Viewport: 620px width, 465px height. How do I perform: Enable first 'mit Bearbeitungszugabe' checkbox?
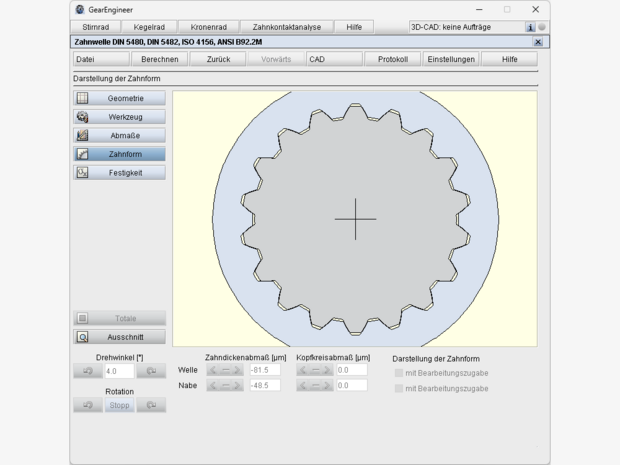(399, 372)
